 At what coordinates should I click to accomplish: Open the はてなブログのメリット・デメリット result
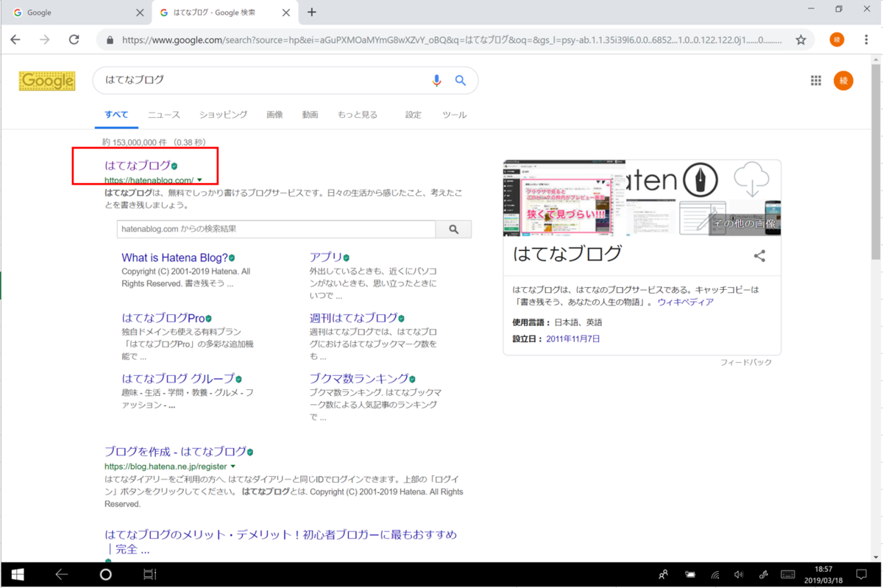pos(280,542)
